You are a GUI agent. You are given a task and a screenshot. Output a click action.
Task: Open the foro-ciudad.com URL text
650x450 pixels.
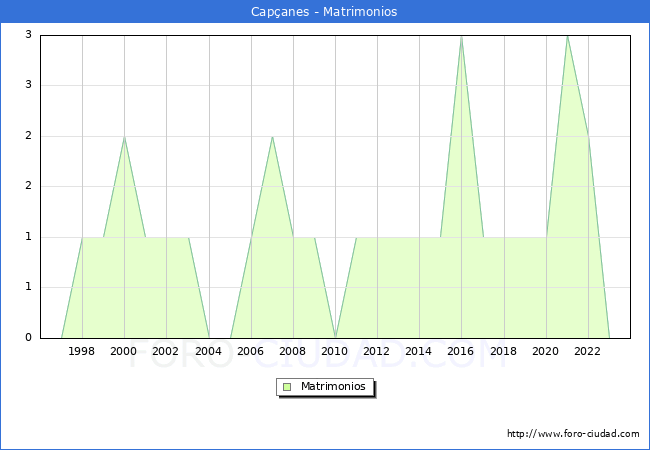click(573, 434)
